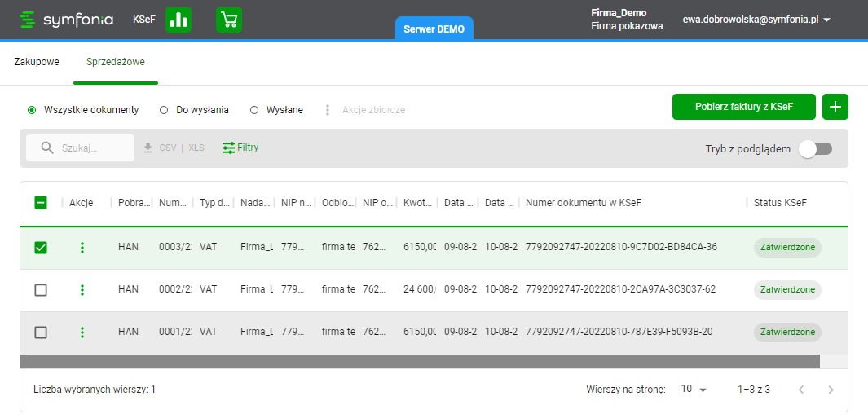Click the green plus add invoice button
Viewport: 868px width, 414px height.
coord(835,107)
